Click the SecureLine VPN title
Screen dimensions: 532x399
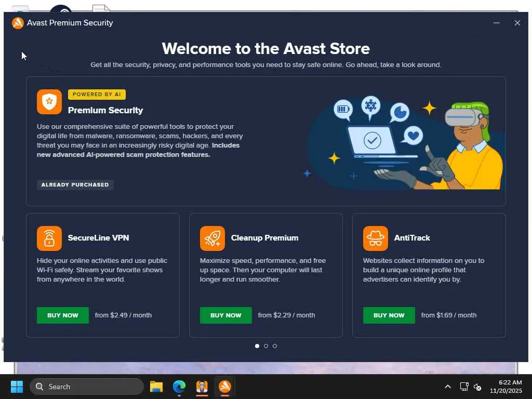tap(98, 238)
